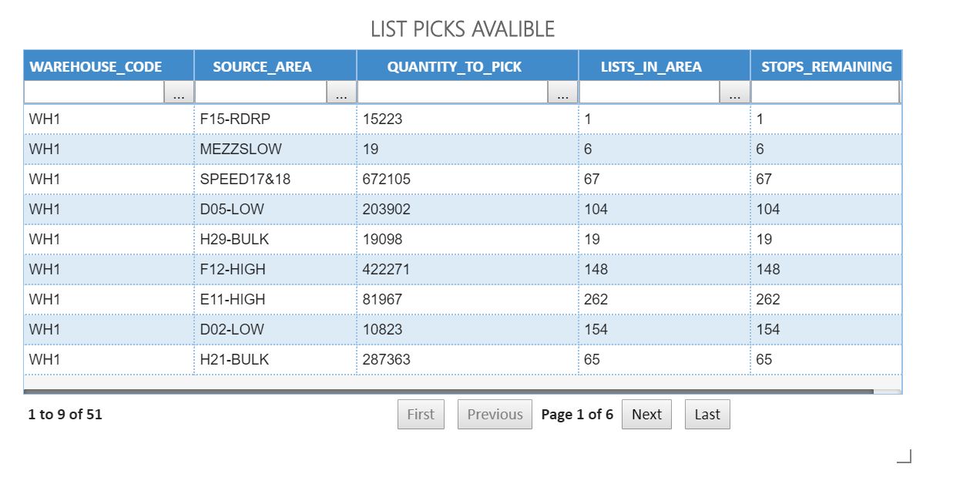Viewport: 980px width, 501px height.
Task: Select the SPEED17&18 source area cell
Action: pyautogui.click(x=245, y=180)
